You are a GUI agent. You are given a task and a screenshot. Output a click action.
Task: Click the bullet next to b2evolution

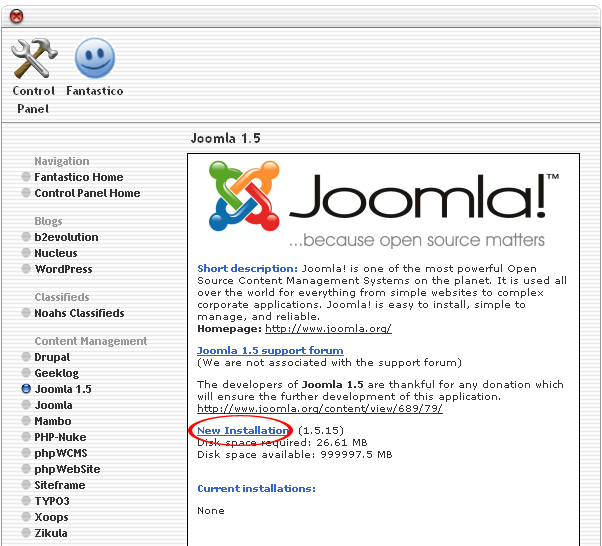click(26, 237)
